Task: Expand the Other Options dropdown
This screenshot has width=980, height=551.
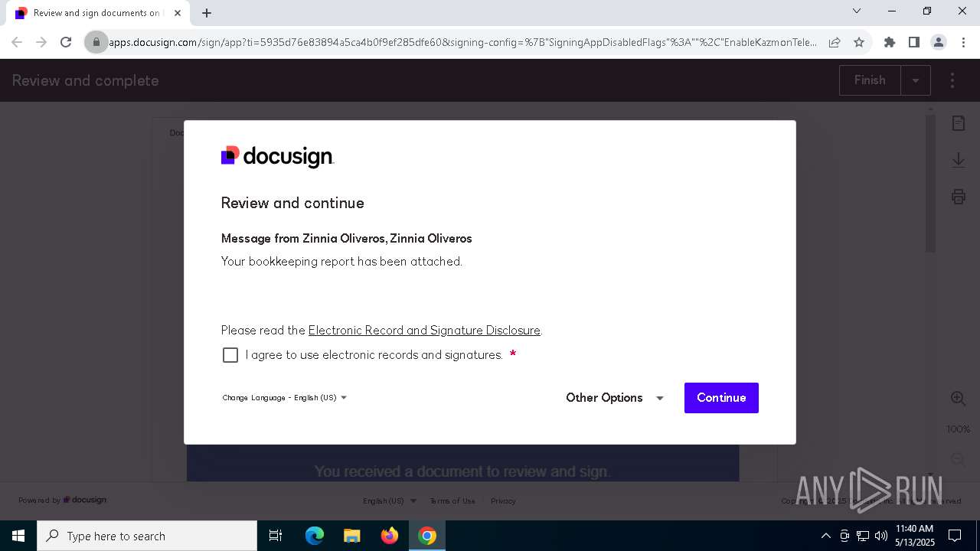Action: pyautogui.click(x=615, y=398)
